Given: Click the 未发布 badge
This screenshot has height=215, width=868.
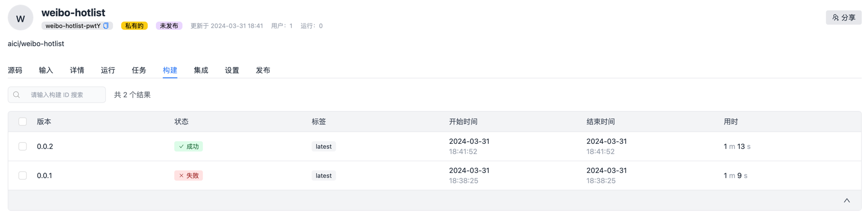Looking at the screenshot, I should (x=169, y=26).
